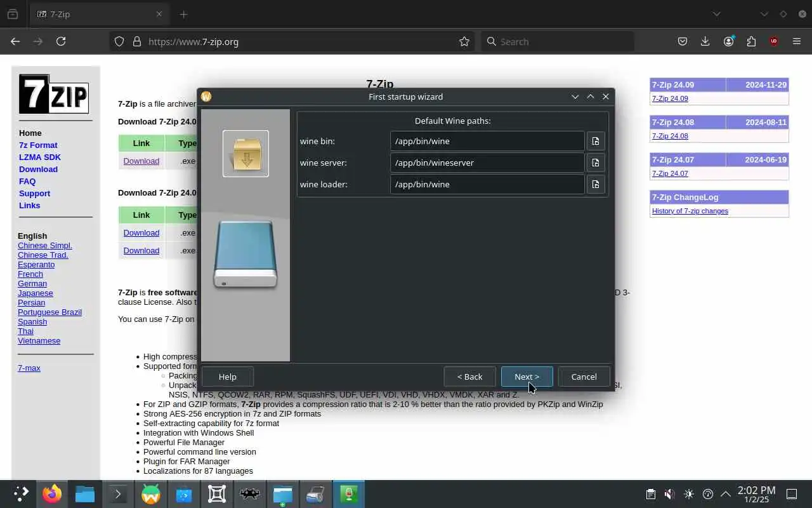This screenshot has width=812, height=508.
Task: Open the Firefox account icon
Action: tap(728, 41)
